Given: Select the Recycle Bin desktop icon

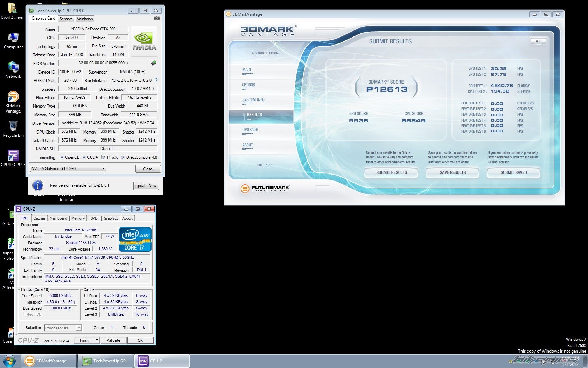Looking at the screenshot, I should pyautogui.click(x=13, y=129).
